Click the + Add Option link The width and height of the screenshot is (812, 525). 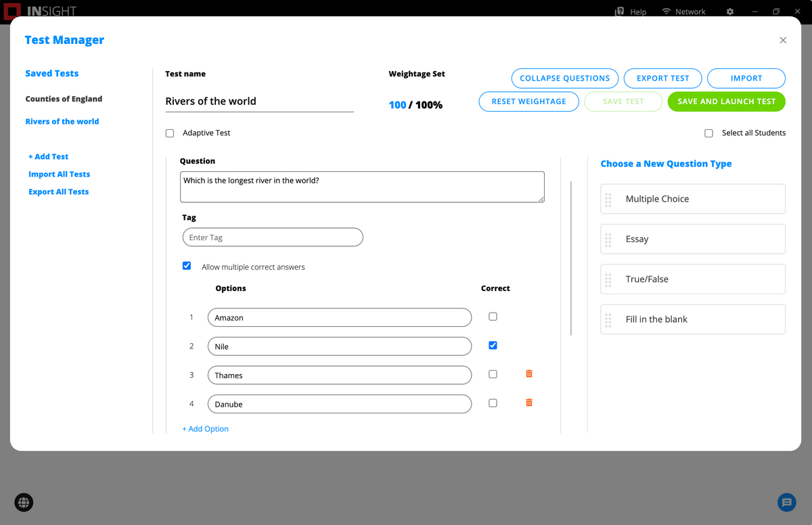pyautogui.click(x=206, y=429)
